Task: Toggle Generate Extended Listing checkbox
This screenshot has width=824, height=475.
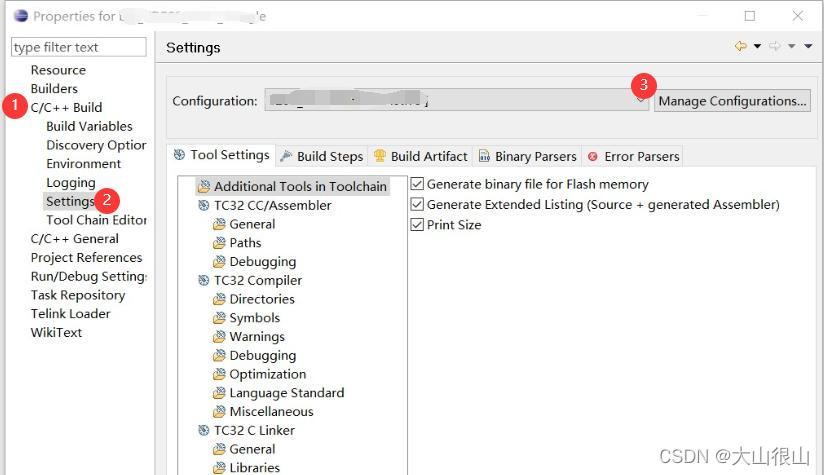Action: click(417, 204)
